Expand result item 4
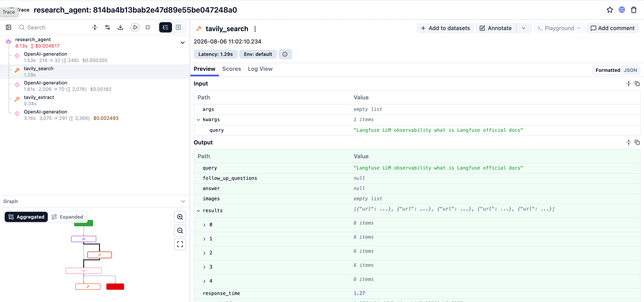 (x=205, y=281)
